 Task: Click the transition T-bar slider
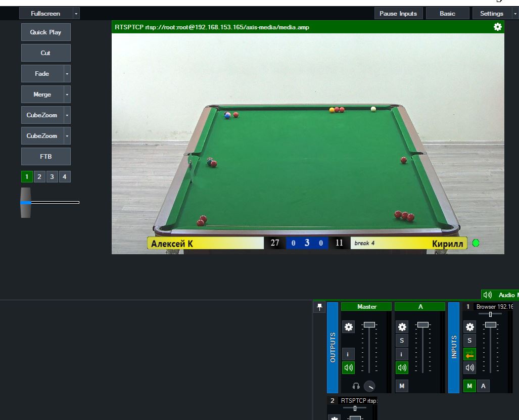[26, 202]
